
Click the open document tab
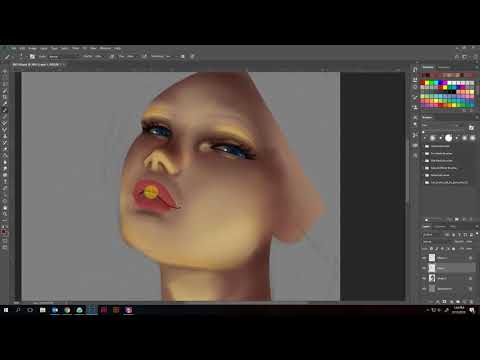[x=37, y=65]
